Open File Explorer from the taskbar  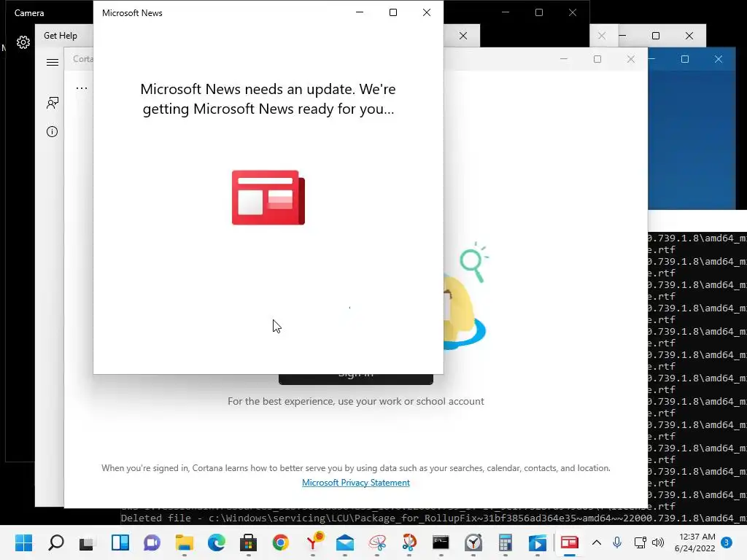tap(185, 542)
